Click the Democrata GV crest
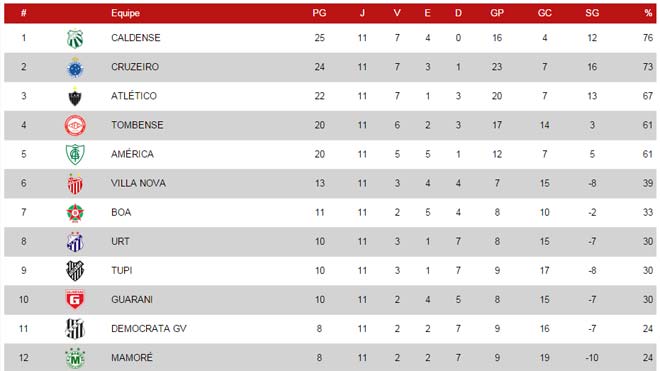 pyautogui.click(x=75, y=329)
